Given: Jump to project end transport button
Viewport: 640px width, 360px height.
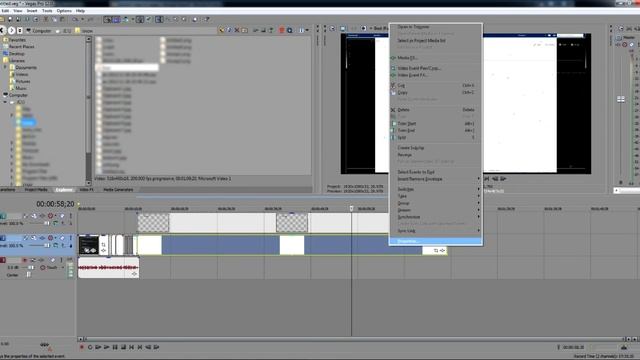Looking at the screenshot, I should (x=140, y=347).
